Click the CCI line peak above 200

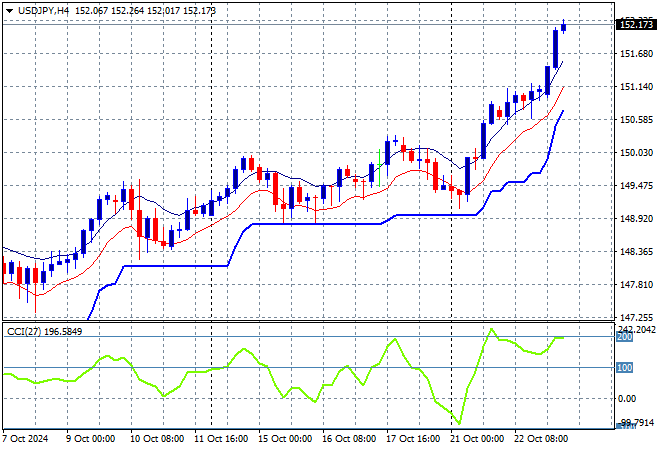[491, 329]
